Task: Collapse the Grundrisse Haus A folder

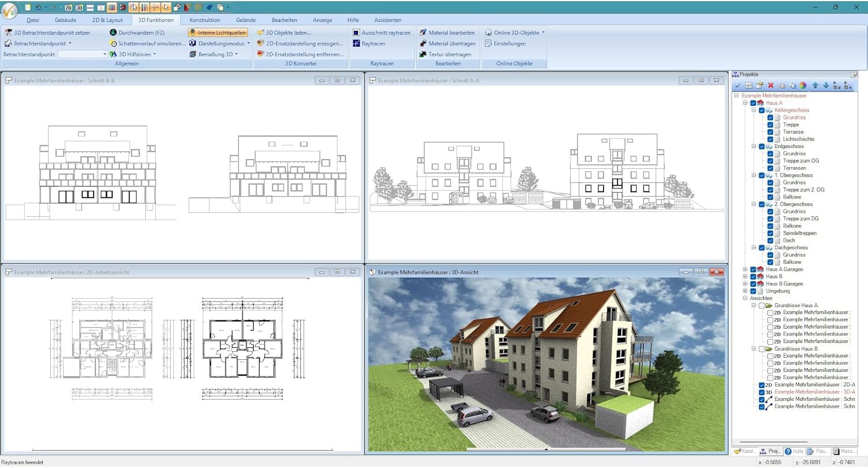Action: pos(754,305)
